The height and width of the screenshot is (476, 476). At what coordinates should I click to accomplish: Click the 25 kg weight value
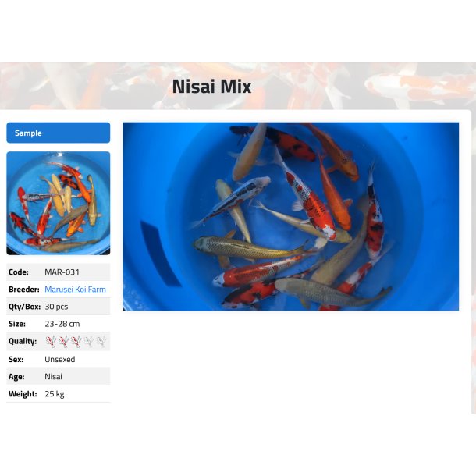tap(55, 394)
